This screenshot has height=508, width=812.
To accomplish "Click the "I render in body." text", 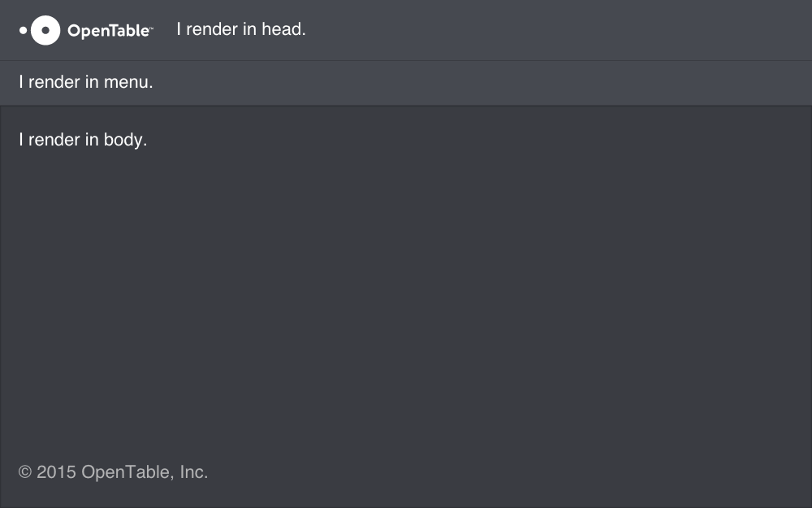I will 82,140.
